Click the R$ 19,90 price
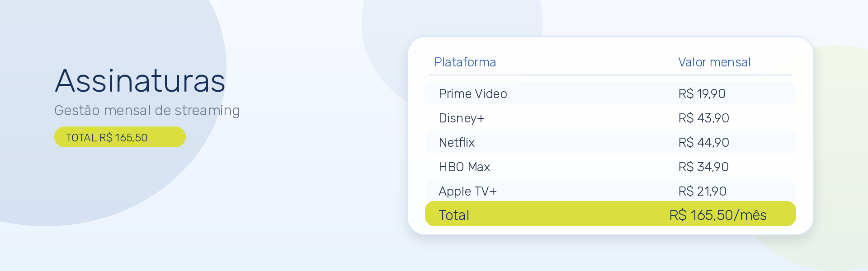 point(702,93)
